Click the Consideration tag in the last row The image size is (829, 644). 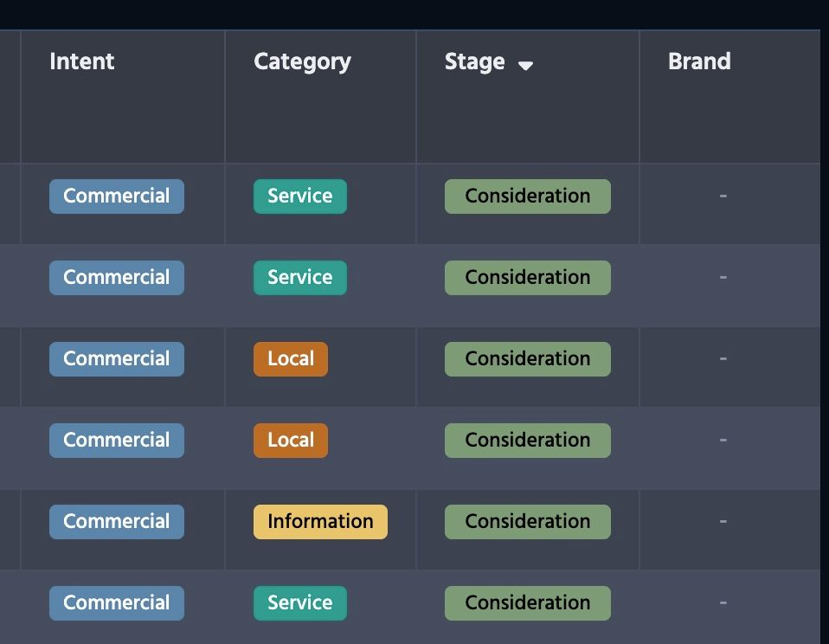click(x=527, y=603)
